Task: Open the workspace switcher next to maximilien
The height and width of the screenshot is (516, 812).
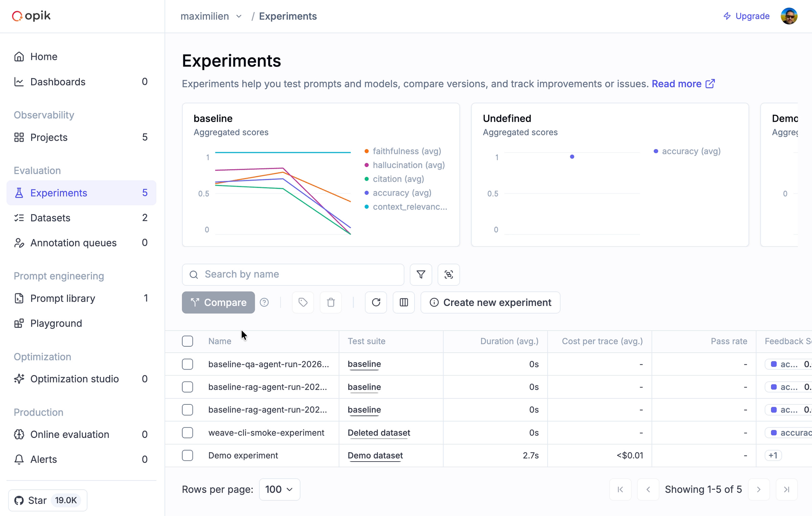Action: click(239, 16)
